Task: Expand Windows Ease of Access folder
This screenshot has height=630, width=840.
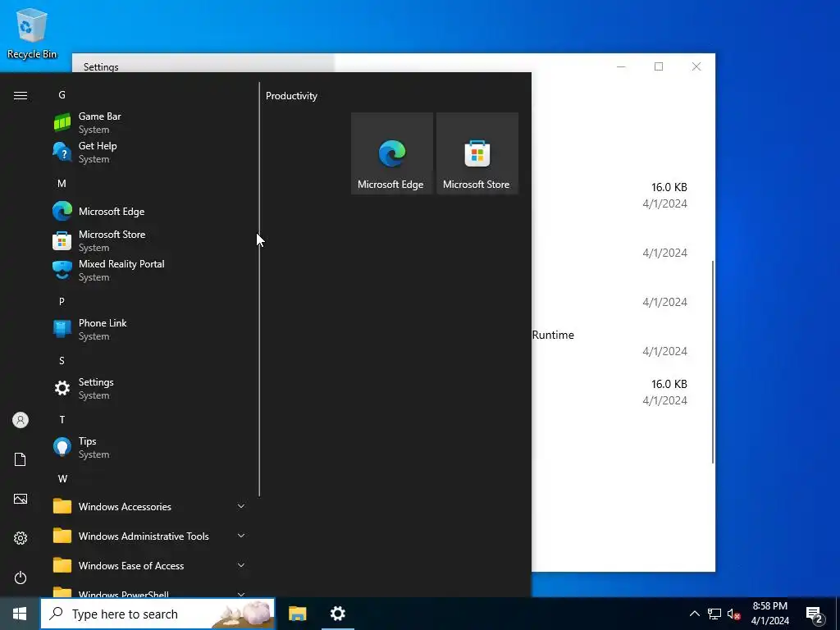Action: pyautogui.click(x=150, y=565)
